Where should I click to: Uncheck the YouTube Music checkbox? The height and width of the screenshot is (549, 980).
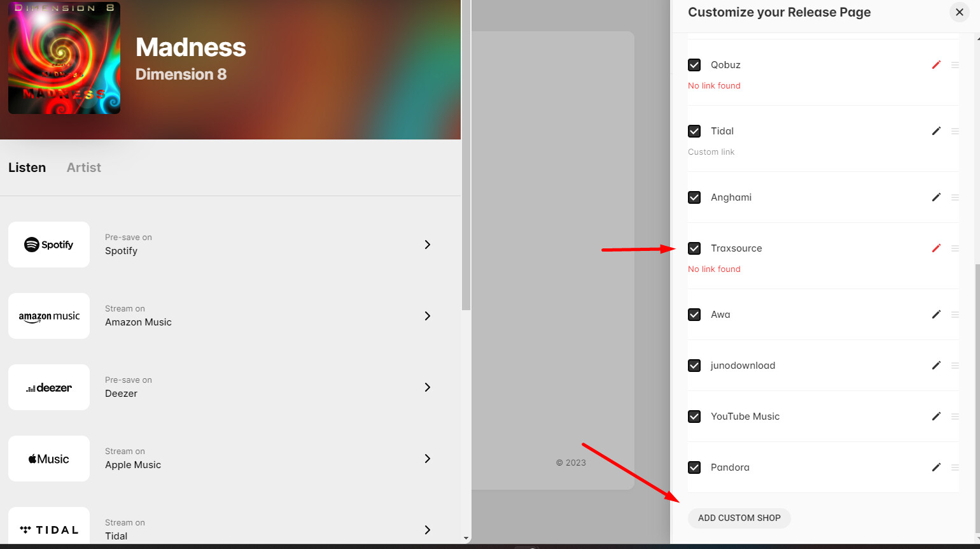694,417
